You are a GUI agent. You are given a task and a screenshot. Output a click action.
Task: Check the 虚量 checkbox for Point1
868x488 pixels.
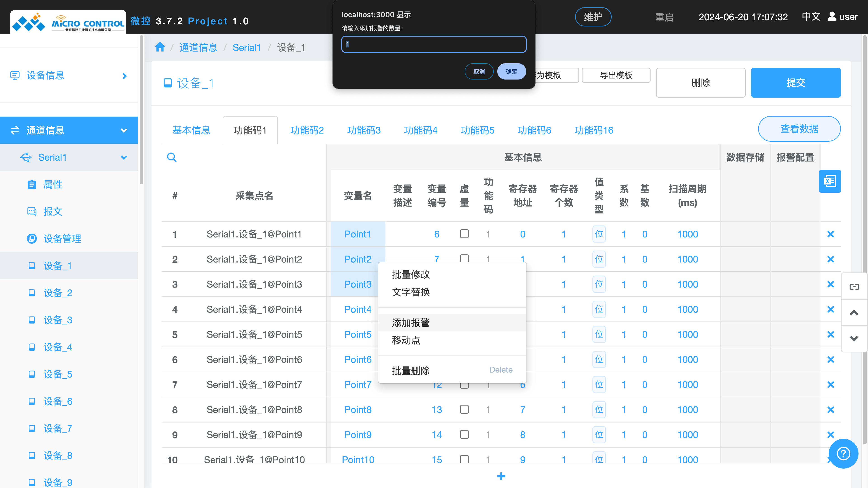464,233
